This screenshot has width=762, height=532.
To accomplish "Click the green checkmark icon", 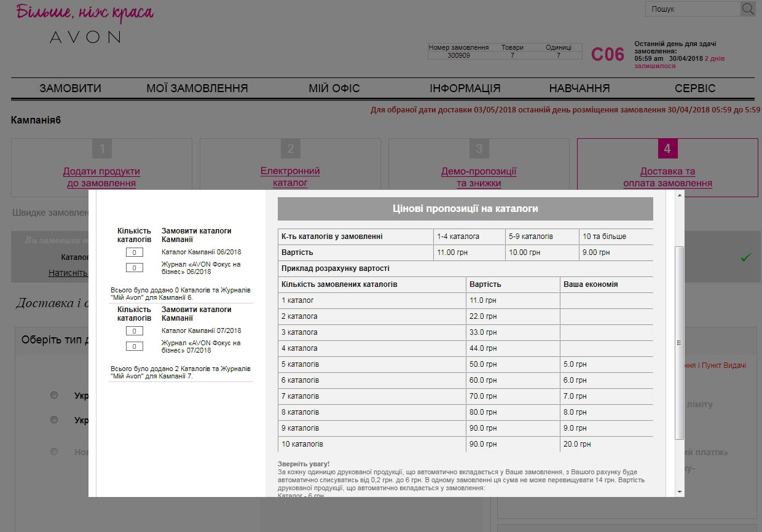I will [x=745, y=258].
